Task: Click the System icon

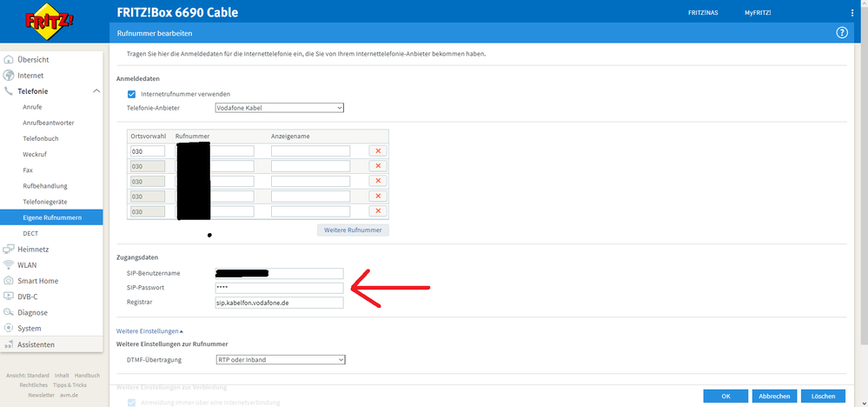Action: point(9,328)
